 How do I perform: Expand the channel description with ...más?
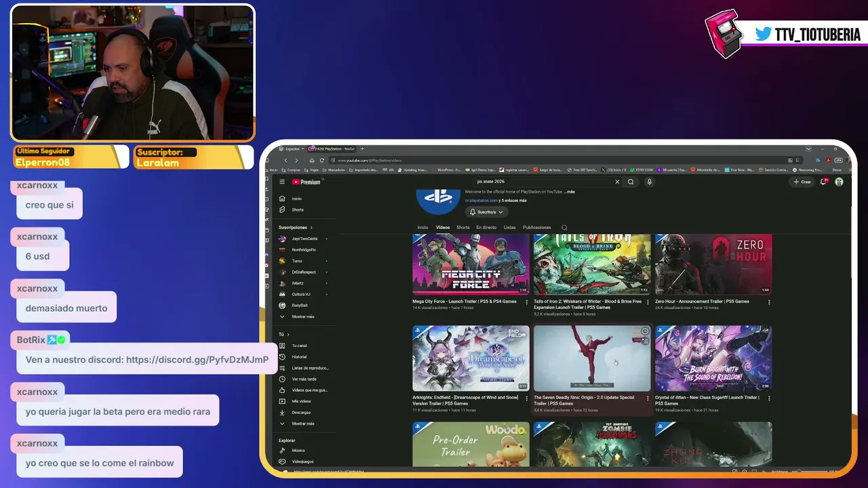click(569, 192)
